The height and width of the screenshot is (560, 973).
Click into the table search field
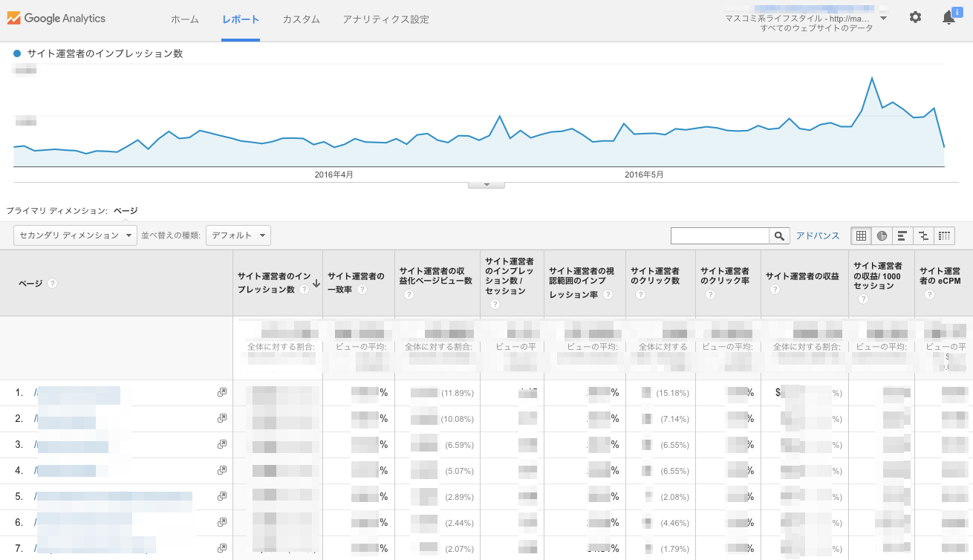720,235
